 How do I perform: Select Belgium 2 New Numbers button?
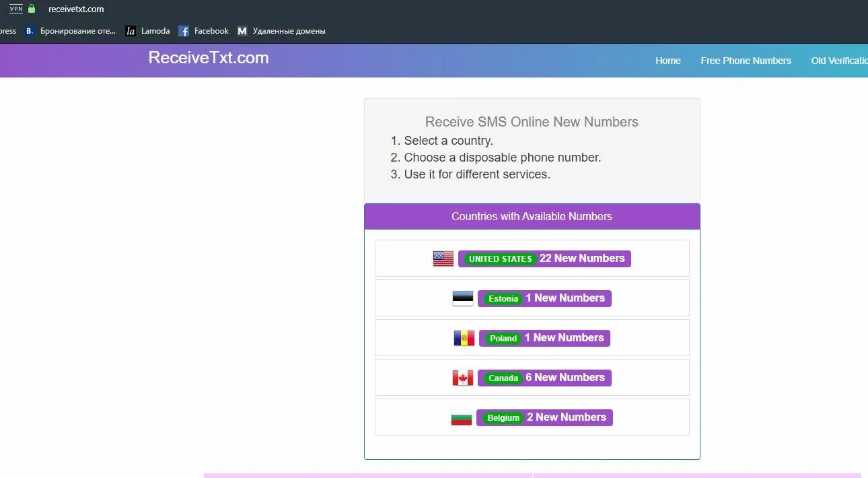click(544, 417)
